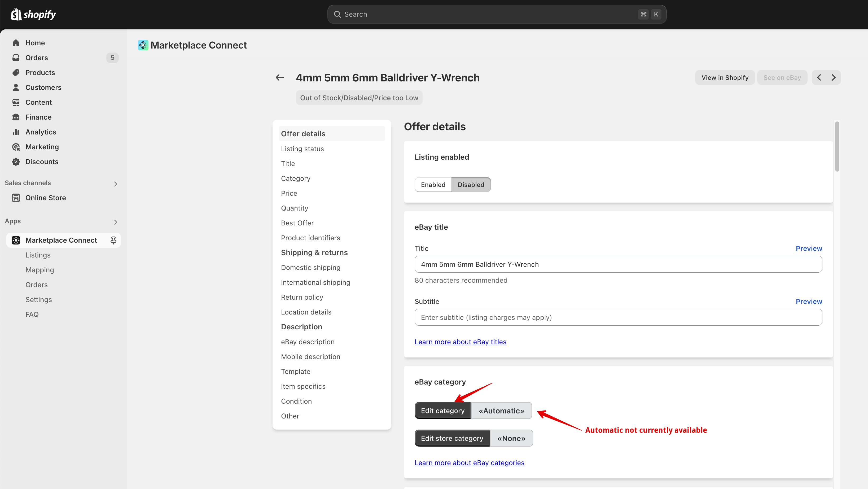The width and height of the screenshot is (868, 489).
Task: Jump to Mobile description section
Action: (x=310, y=356)
